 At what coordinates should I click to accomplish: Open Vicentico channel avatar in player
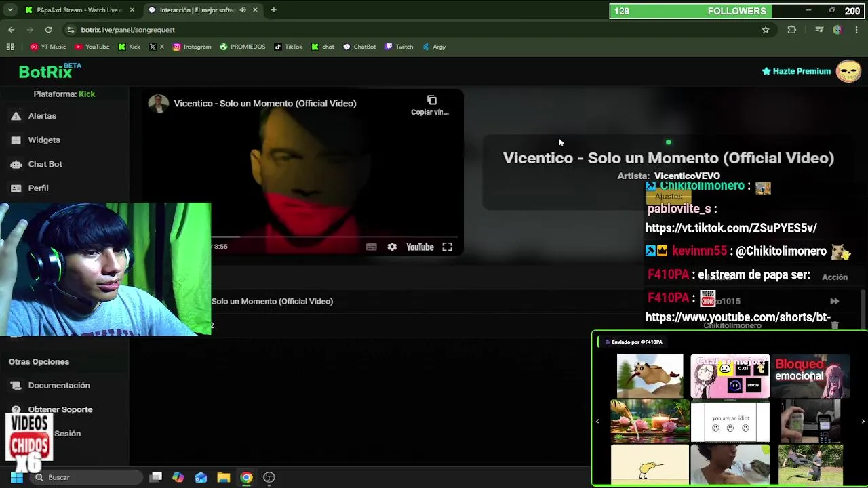click(x=158, y=103)
